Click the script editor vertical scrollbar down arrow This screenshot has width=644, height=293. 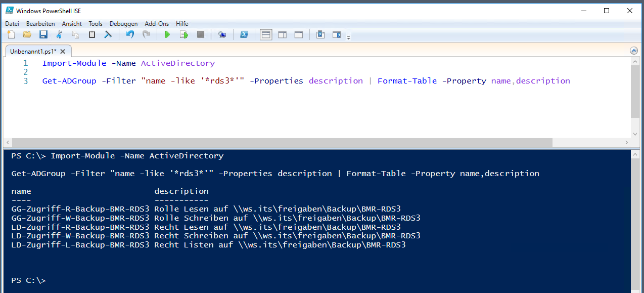point(635,134)
